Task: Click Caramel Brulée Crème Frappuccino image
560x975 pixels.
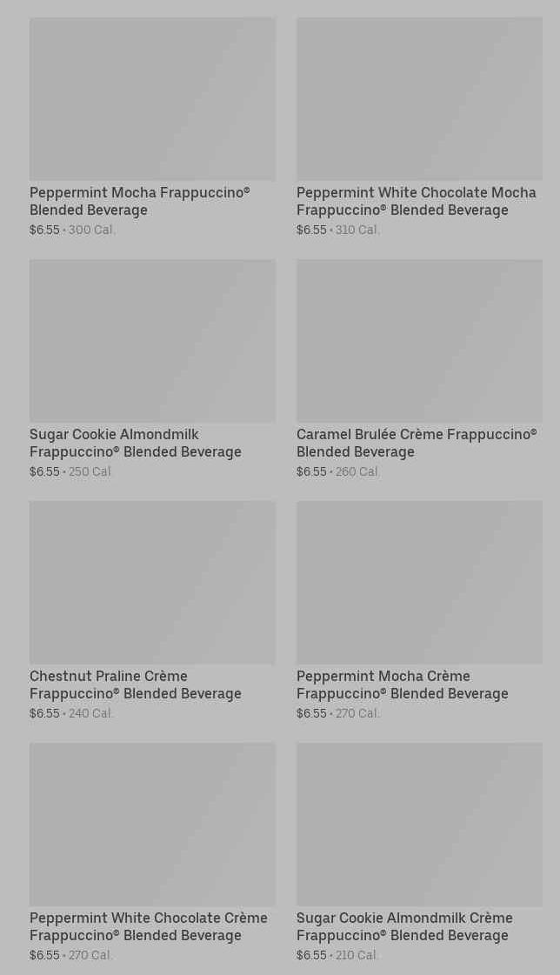Action: (x=419, y=341)
